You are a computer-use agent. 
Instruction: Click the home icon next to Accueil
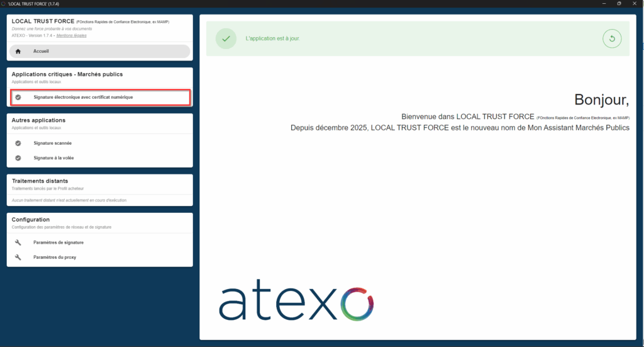[x=18, y=52]
